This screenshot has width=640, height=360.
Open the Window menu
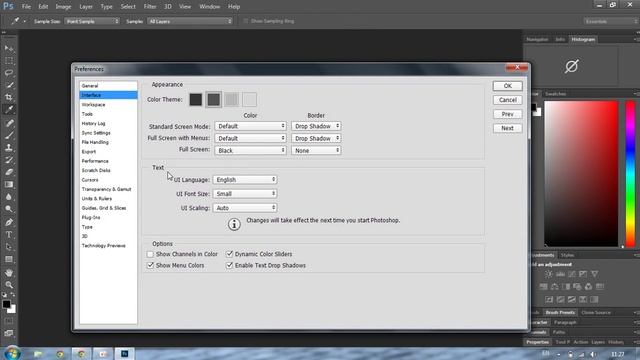point(209,7)
